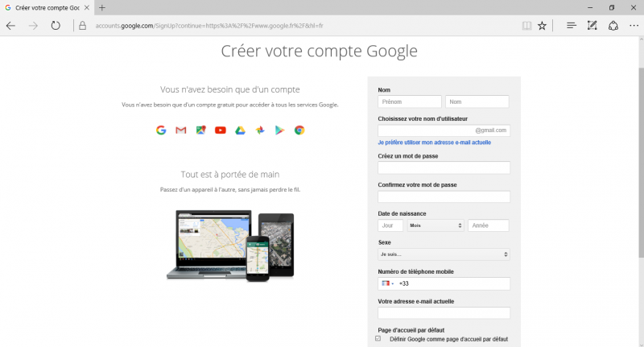Screen dimensions: 644x347
Task: Click the Gmail envelope icon
Action: (x=180, y=130)
